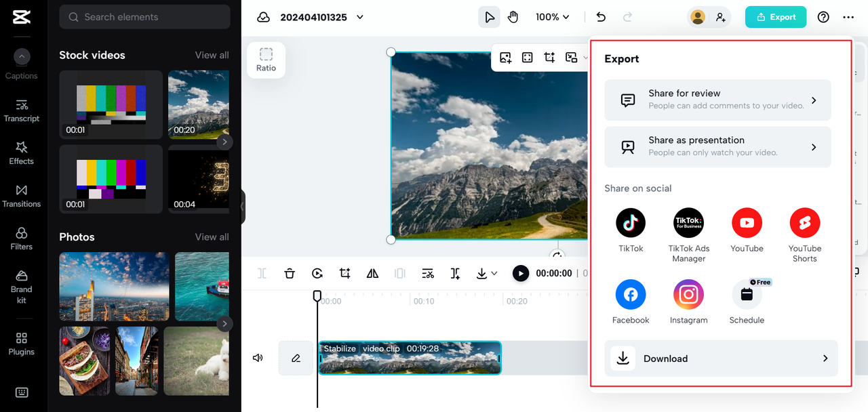The width and height of the screenshot is (868, 412).
Task: Click the upward arrow above Captions in sidebar
Action: 22,57
